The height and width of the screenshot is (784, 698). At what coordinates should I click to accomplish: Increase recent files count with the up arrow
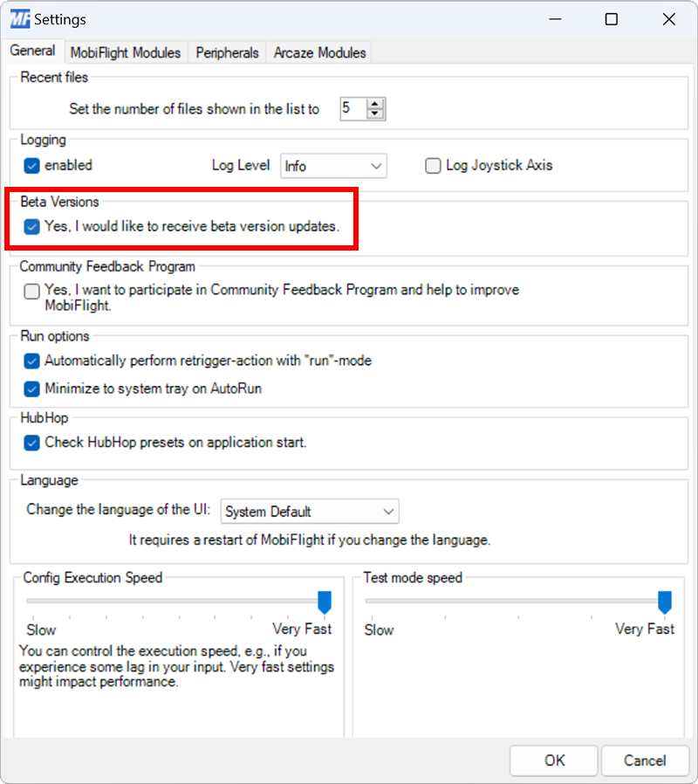(x=376, y=103)
